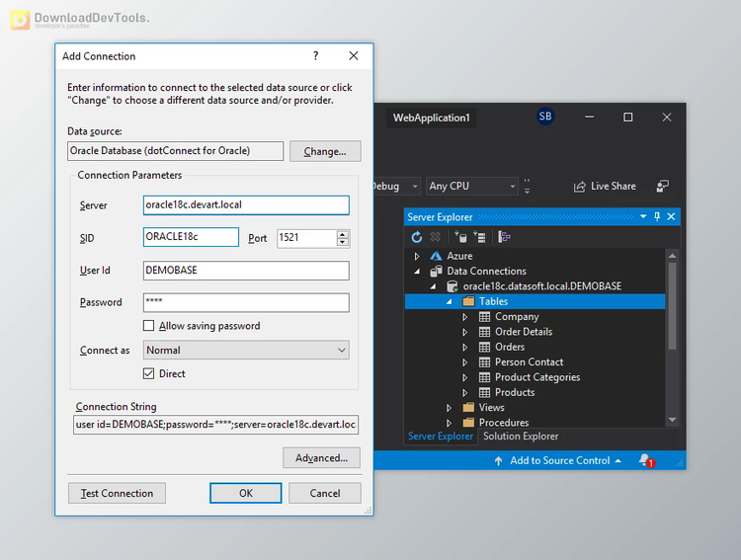Click the Data Connections database icon

(436, 272)
